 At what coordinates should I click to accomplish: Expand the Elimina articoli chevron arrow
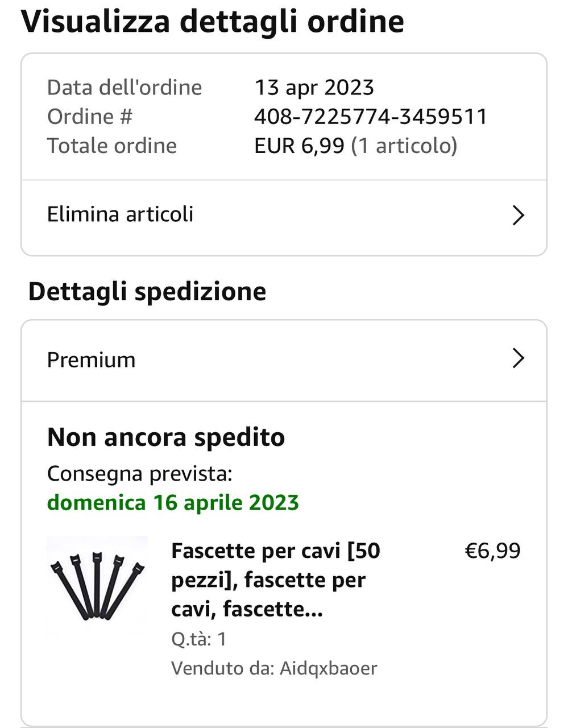517,216
